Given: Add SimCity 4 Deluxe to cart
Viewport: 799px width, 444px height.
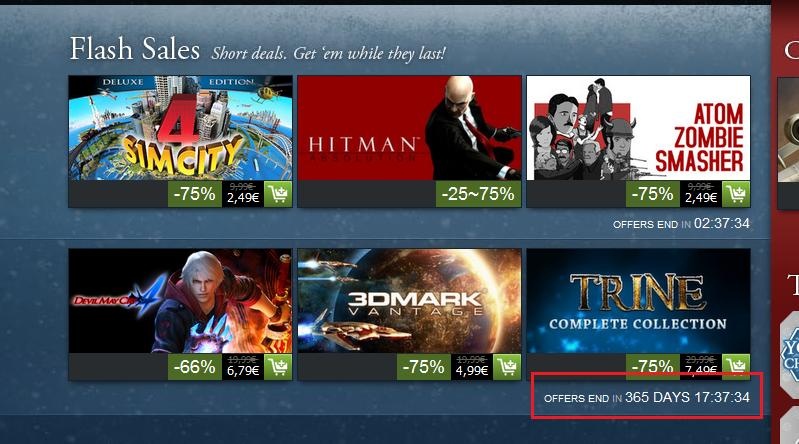Looking at the screenshot, I should coord(278,194).
